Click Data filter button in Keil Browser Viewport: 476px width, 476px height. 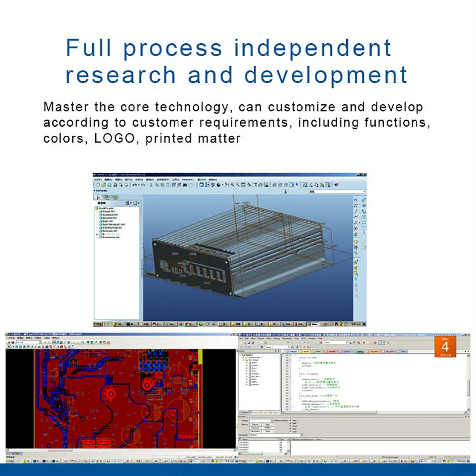[267, 425]
